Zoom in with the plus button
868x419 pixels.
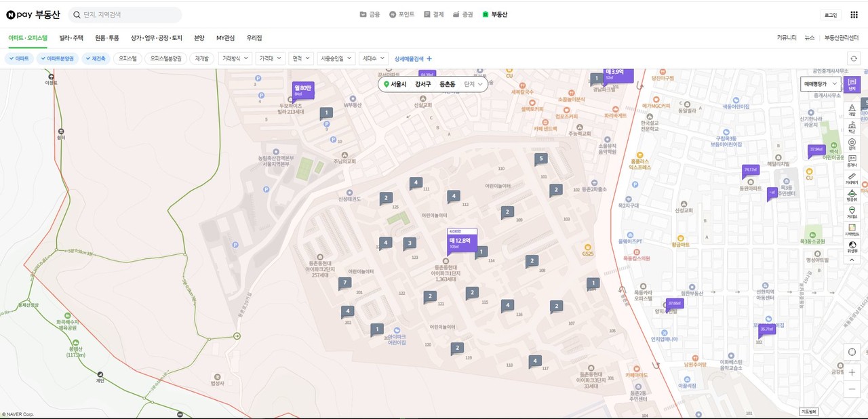coord(852,372)
